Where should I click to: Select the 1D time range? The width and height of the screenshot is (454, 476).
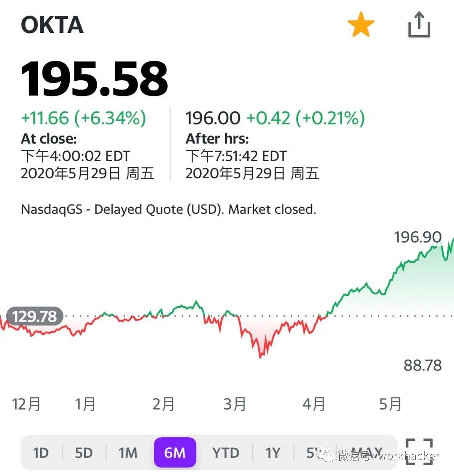point(41,453)
